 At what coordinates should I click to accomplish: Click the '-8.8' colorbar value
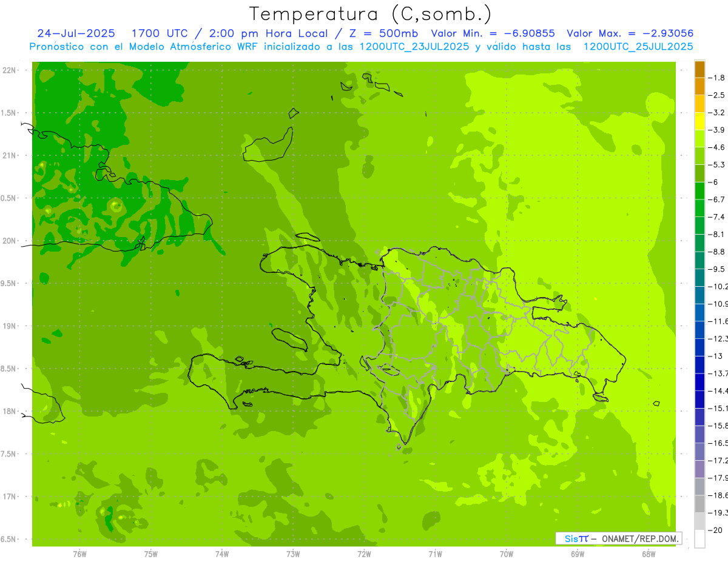click(717, 252)
